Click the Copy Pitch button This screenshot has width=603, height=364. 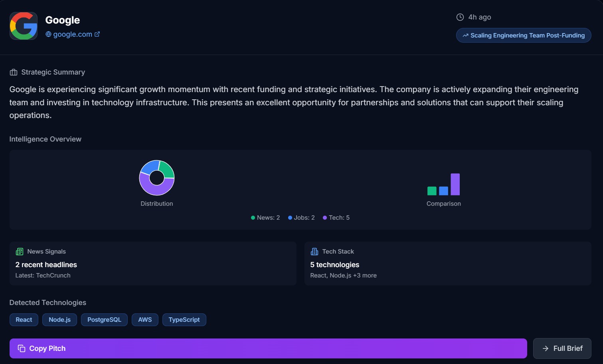click(268, 348)
